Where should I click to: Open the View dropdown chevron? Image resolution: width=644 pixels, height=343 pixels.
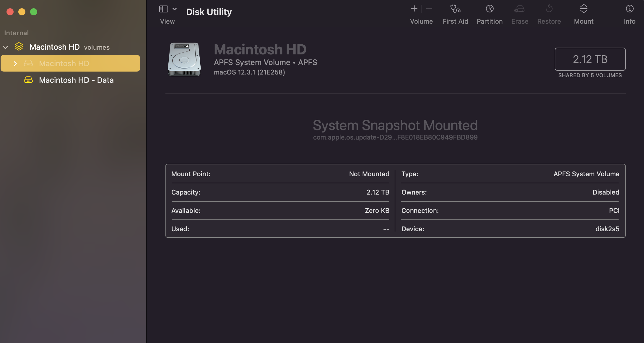click(175, 9)
